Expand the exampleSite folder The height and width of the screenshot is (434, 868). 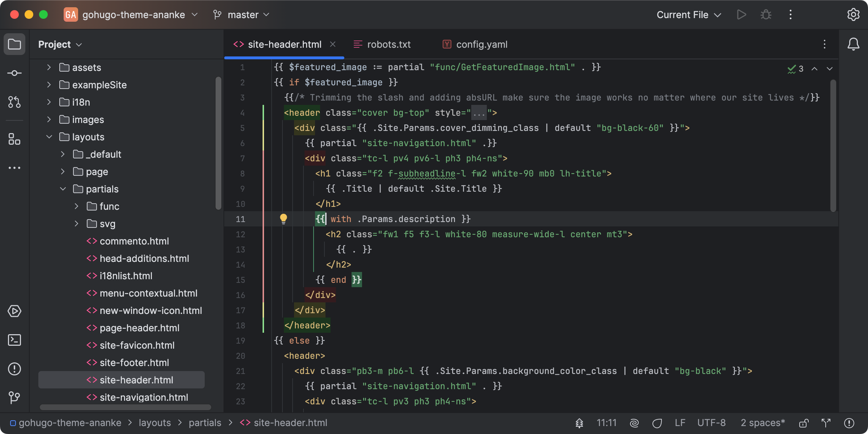pos(49,85)
